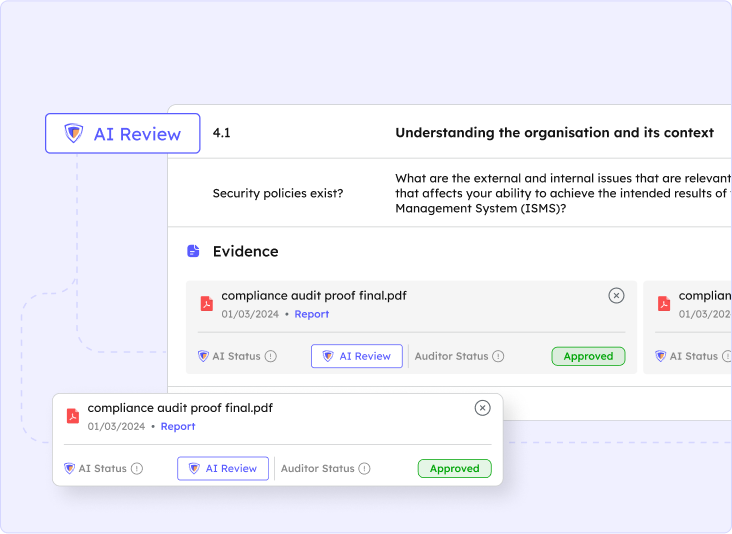This screenshot has width=732, height=534.
Task: Click the Approved badge in floating card
Action: (454, 468)
